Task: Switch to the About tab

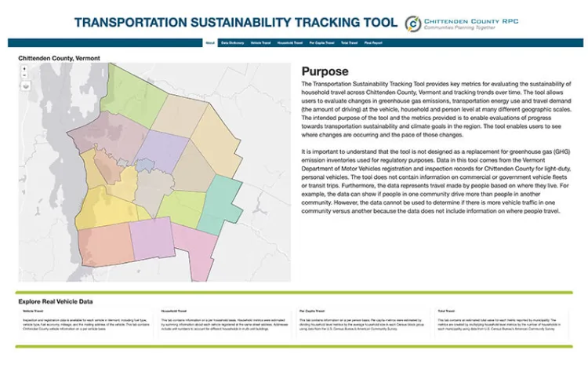Action: coord(209,43)
